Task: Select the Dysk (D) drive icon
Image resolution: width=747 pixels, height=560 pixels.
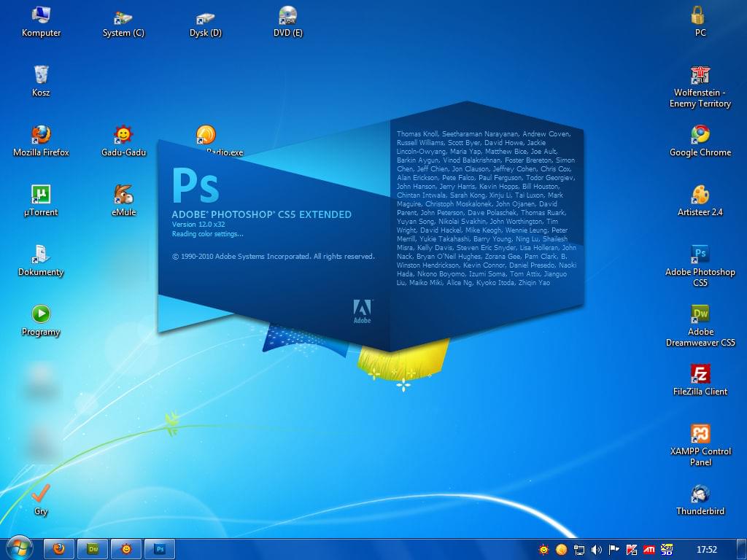Action: pos(206,22)
